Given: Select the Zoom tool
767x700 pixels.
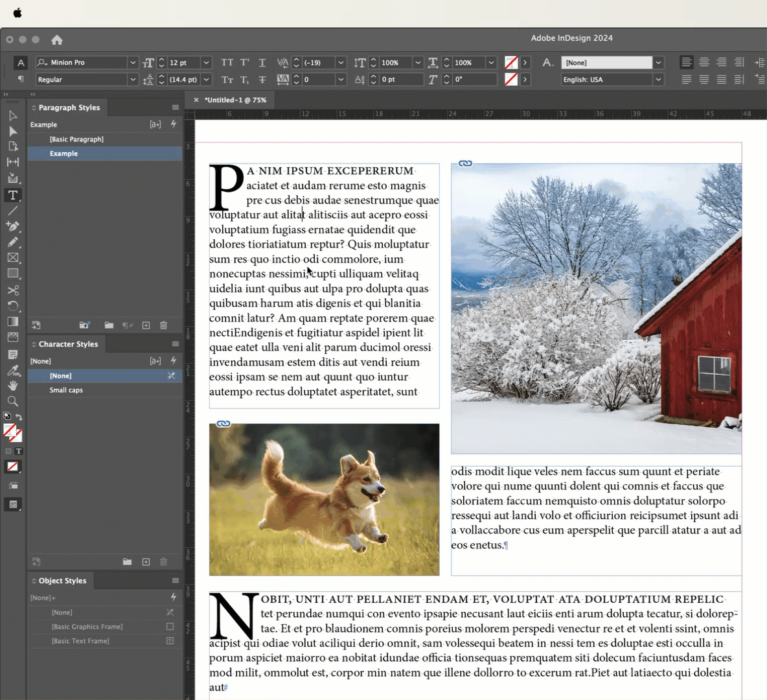Looking at the screenshot, I should point(13,401).
